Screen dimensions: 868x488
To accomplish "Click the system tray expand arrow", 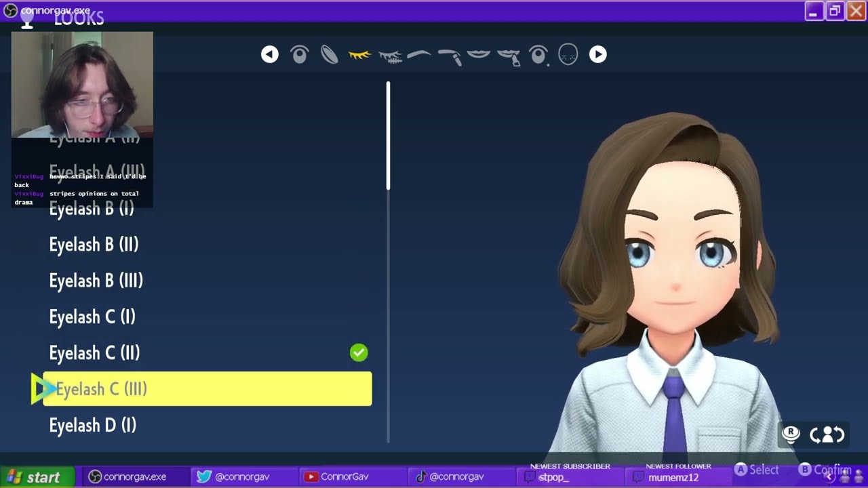I will click(x=829, y=478).
